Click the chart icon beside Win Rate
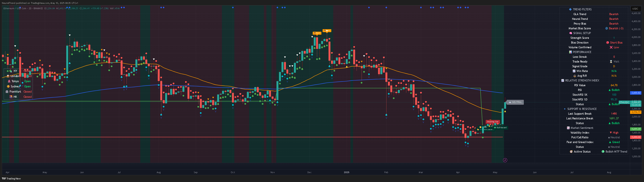 tap(574, 71)
